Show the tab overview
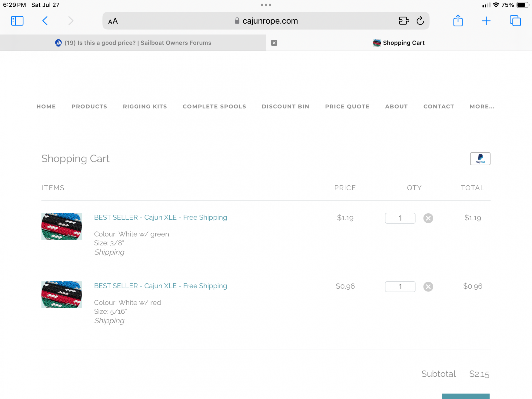The height and width of the screenshot is (399, 532). (x=515, y=21)
